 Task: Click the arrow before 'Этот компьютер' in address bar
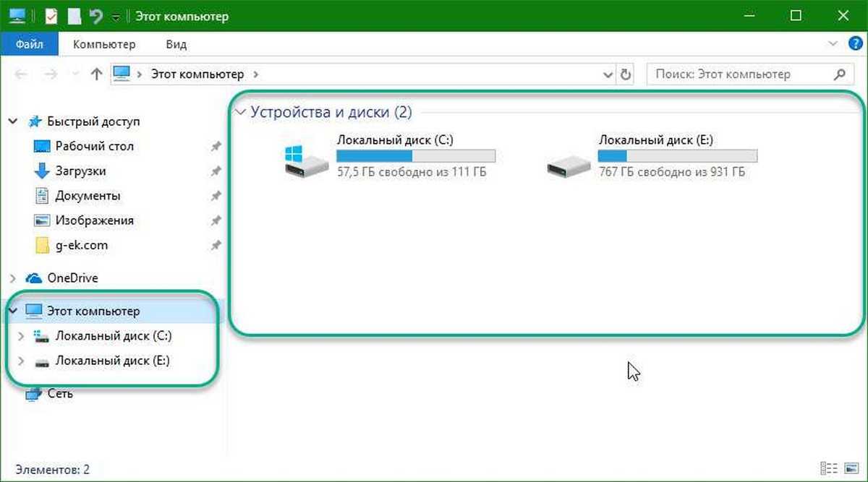139,74
